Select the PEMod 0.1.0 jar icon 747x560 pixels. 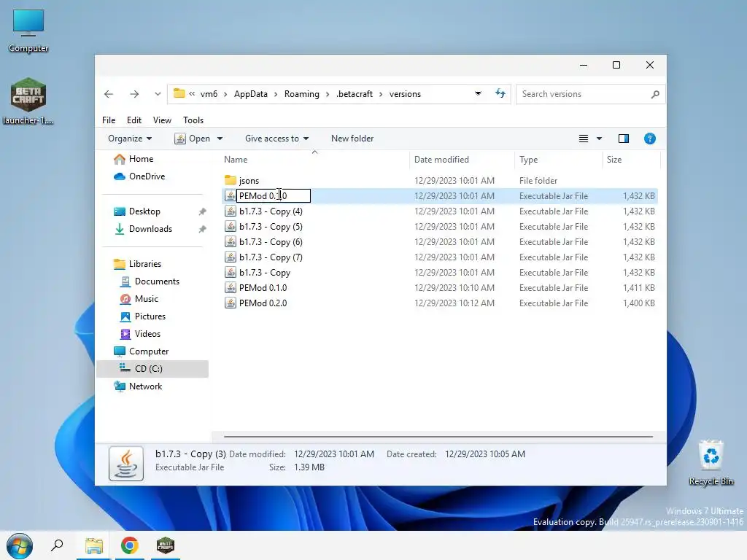[x=231, y=288]
